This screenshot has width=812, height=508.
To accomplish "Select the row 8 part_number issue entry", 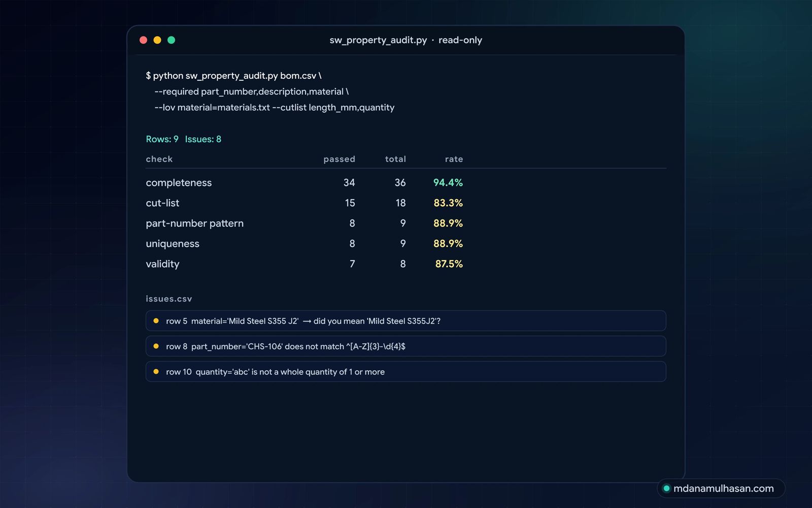I will point(405,346).
